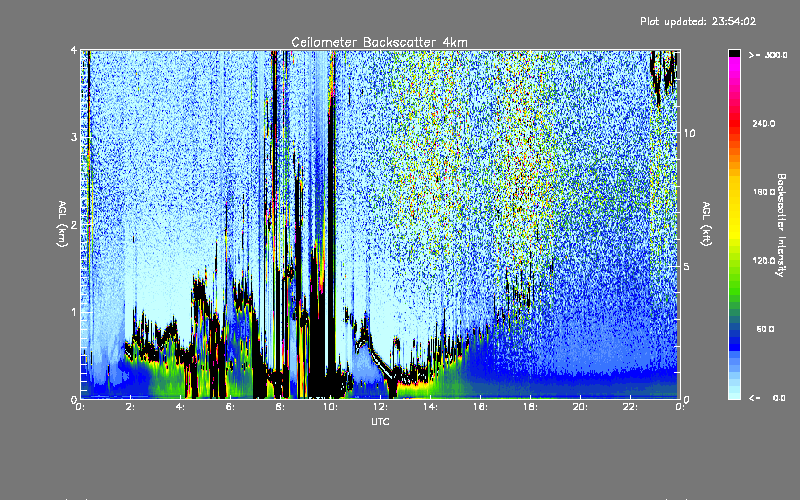This screenshot has height=500, width=800.
Task: Click the '22:' UTC tick label
Action: 630,407
